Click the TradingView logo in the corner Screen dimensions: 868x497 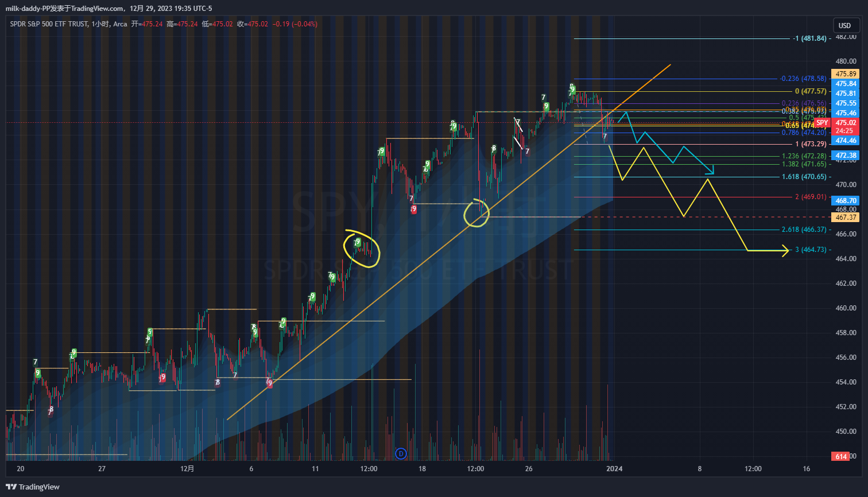point(33,487)
